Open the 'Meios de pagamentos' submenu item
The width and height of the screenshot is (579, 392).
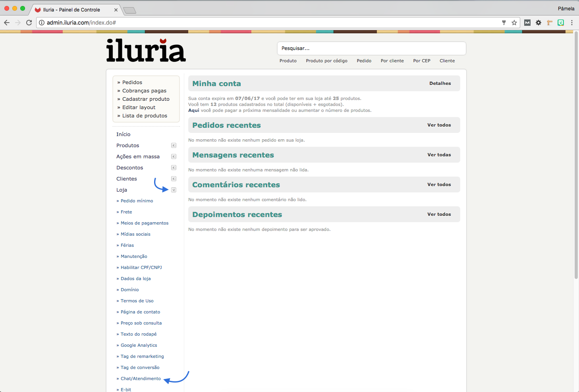pyautogui.click(x=145, y=223)
